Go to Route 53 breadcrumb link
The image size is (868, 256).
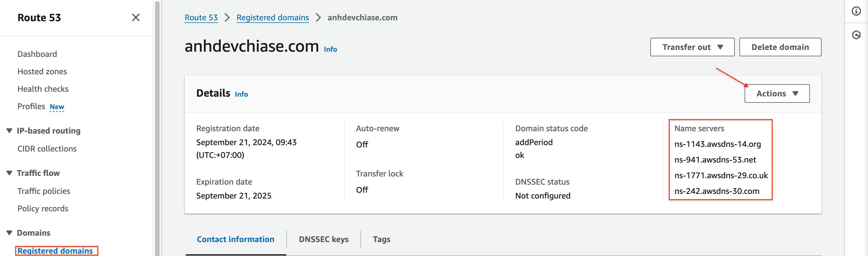click(201, 17)
